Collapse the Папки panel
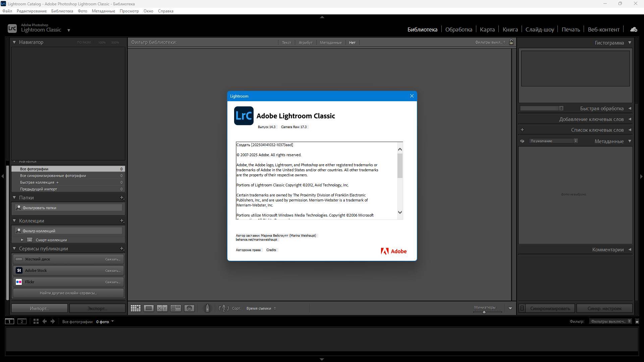This screenshot has height=362, width=644. click(x=14, y=198)
